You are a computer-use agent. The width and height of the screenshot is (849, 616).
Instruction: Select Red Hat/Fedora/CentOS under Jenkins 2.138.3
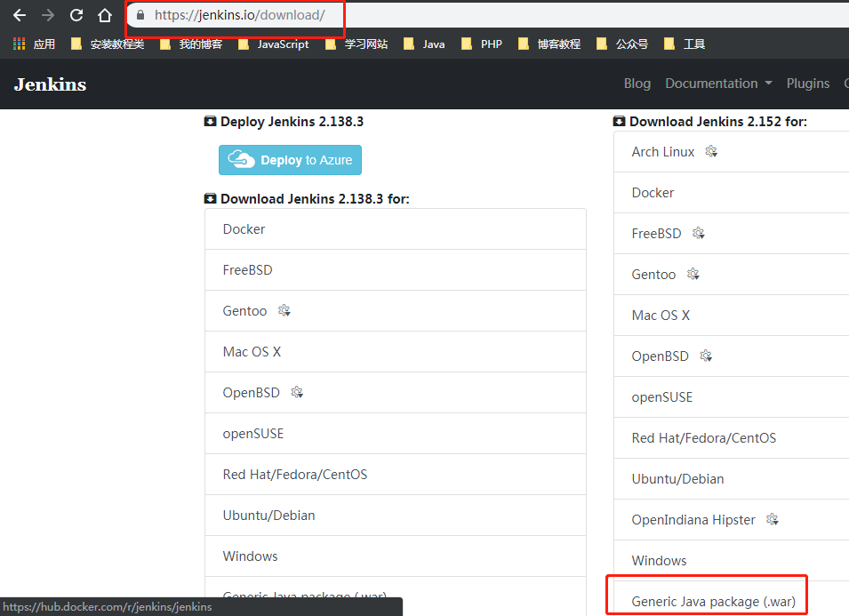[x=396, y=474]
